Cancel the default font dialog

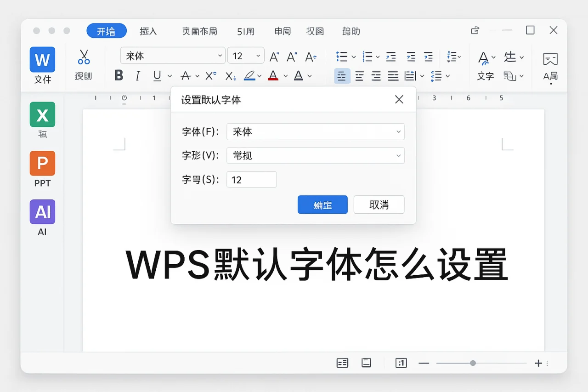pyautogui.click(x=379, y=205)
